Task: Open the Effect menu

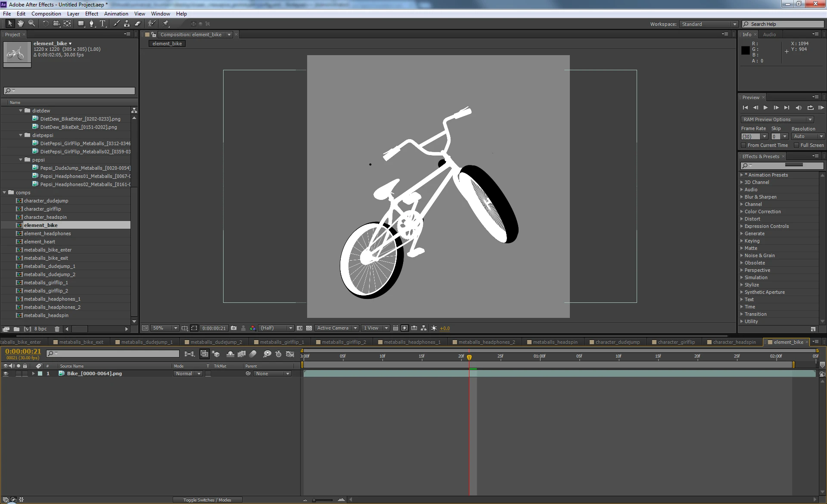Action: point(92,13)
